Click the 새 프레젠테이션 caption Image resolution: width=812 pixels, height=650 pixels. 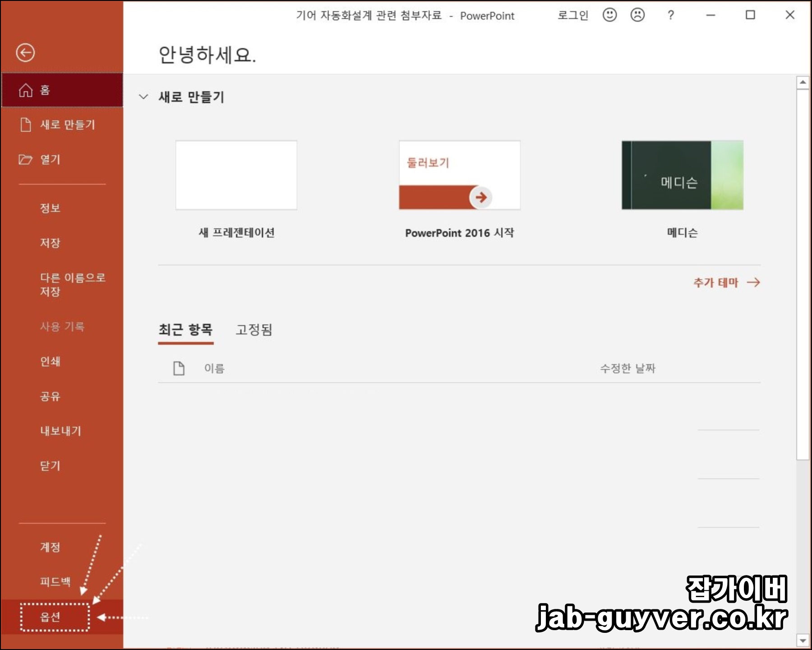click(236, 232)
